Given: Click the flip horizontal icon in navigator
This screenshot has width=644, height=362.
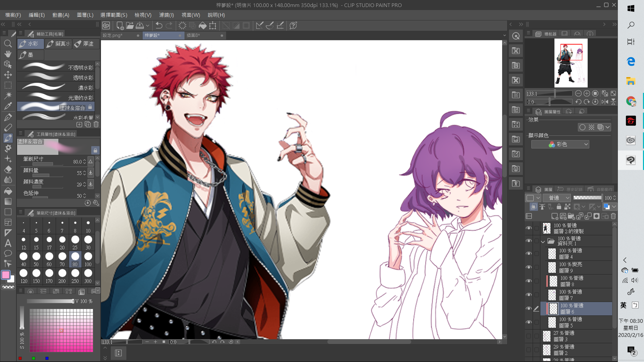Looking at the screenshot, I should pyautogui.click(x=605, y=102).
